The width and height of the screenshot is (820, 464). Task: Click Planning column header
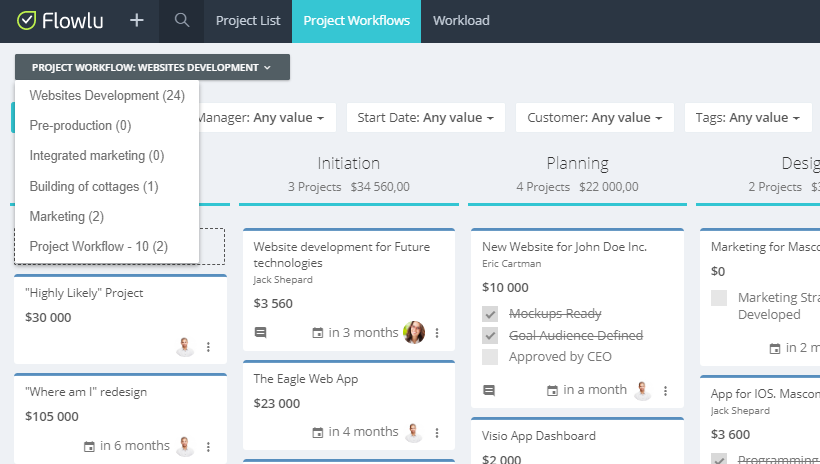click(577, 164)
